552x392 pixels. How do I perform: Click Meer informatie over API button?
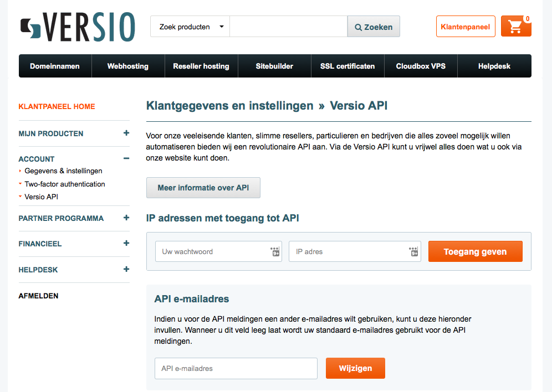tap(203, 188)
